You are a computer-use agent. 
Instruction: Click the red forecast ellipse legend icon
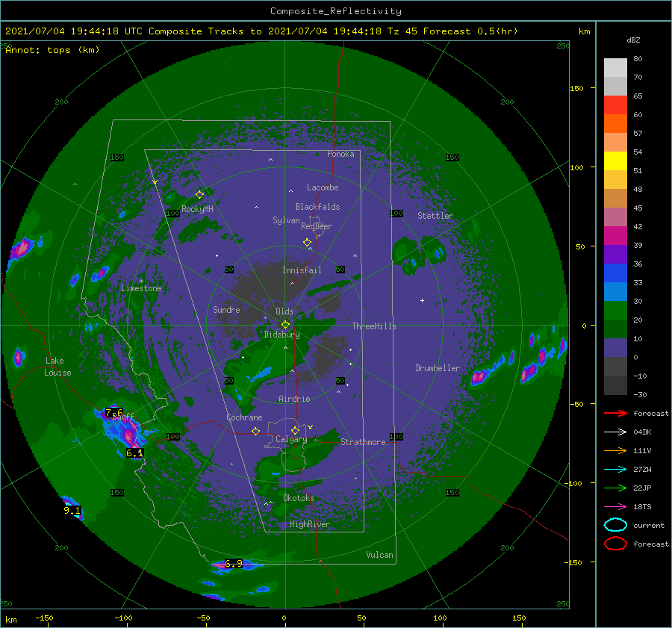[x=615, y=544]
